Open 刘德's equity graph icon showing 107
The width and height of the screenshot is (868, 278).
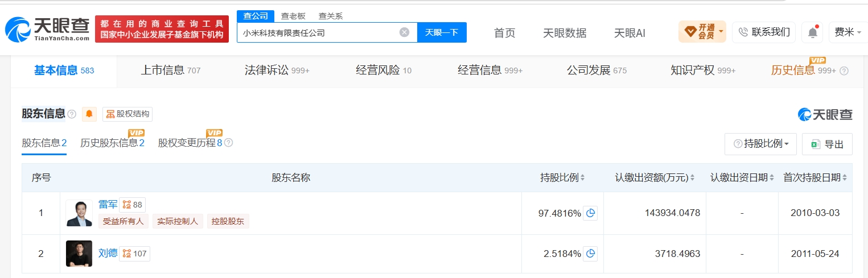pyautogui.click(x=135, y=254)
